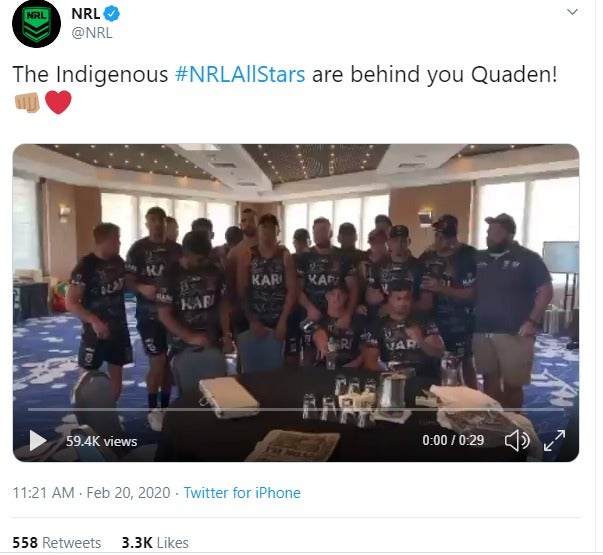Screen dimensions: 603x555
Task: Click the red heart emoji in tweet
Action: pos(58,103)
